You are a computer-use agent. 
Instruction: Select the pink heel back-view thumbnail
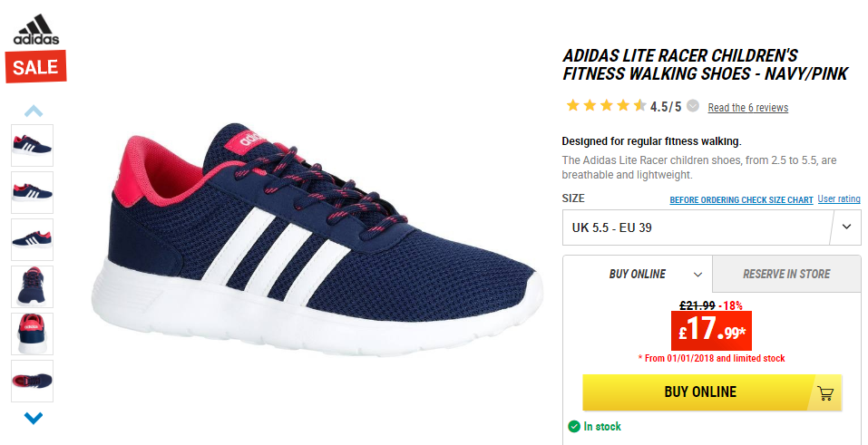point(32,334)
